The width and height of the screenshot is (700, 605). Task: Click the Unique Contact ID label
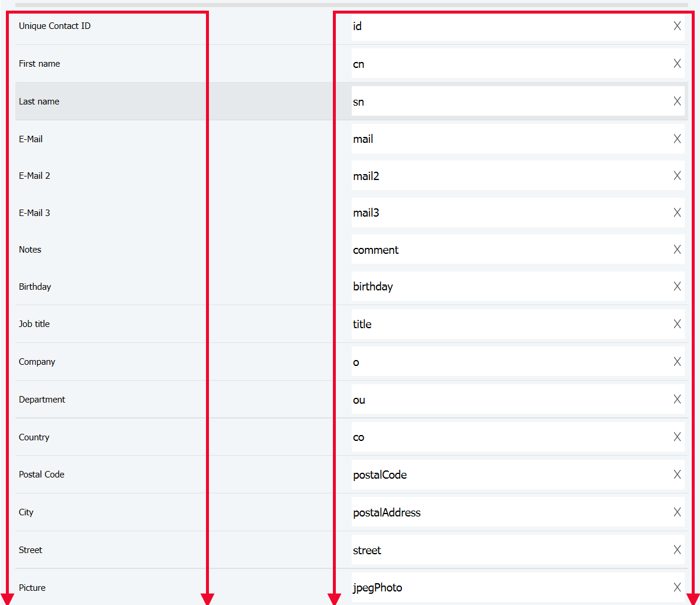tap(55, 26)
